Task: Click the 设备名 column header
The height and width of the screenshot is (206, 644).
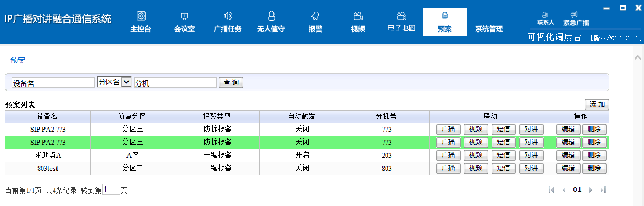Action: [x=48, y=117]
